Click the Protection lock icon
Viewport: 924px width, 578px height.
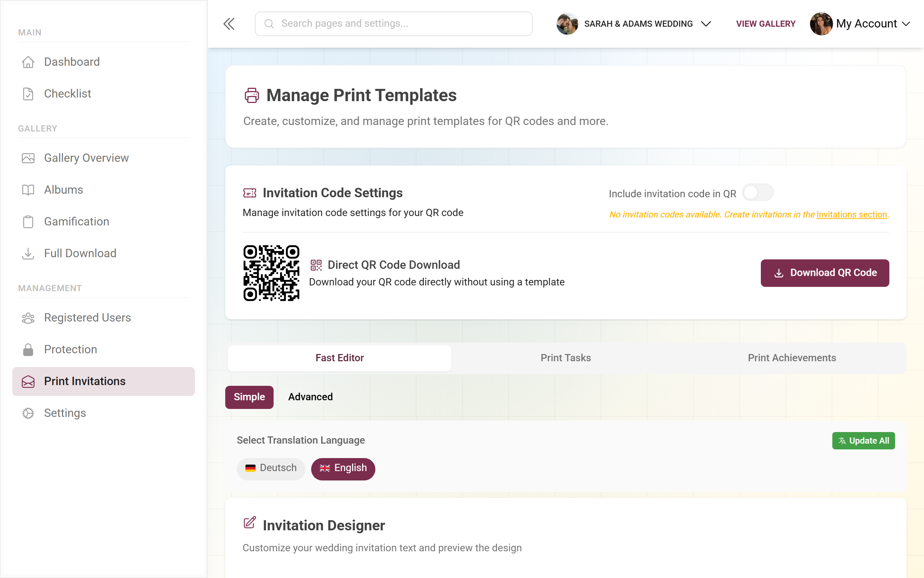[28, 349]
